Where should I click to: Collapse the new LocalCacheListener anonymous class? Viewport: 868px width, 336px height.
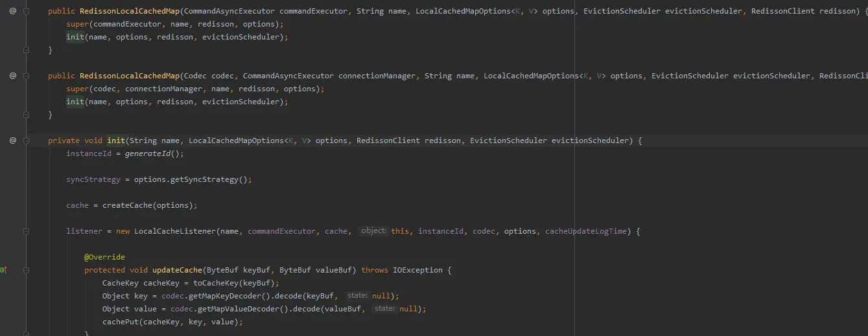tap(26, 231)
